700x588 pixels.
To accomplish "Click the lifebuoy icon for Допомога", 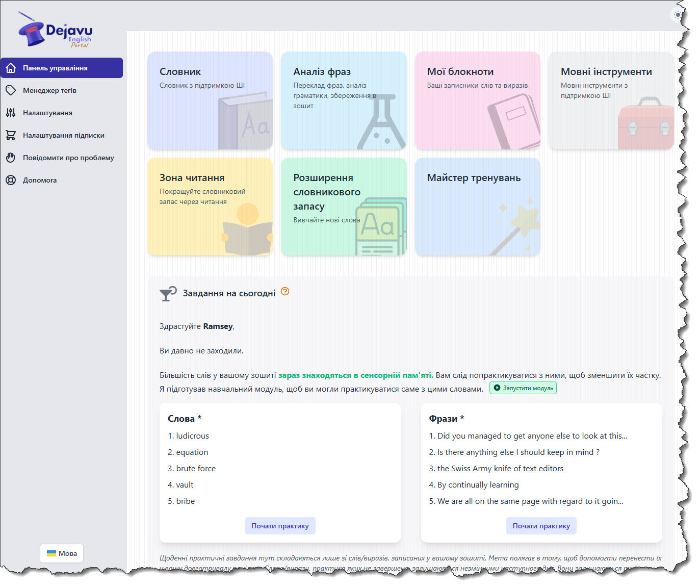I will click(11, 180).
